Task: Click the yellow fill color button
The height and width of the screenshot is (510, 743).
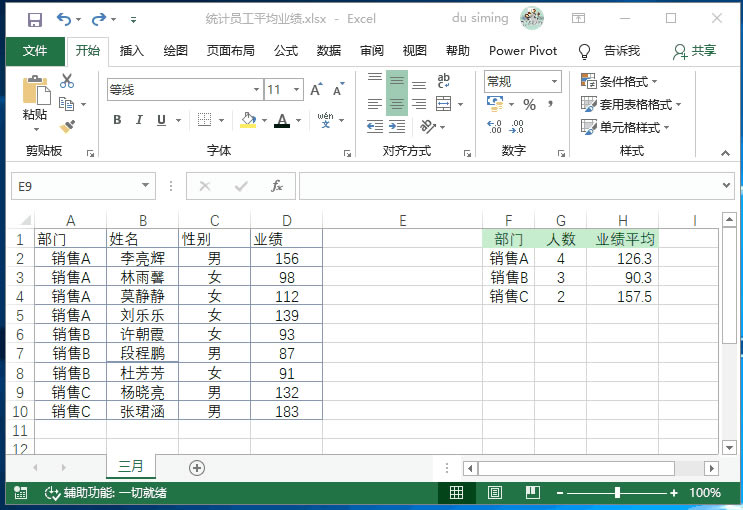Action: pos(248,121)
